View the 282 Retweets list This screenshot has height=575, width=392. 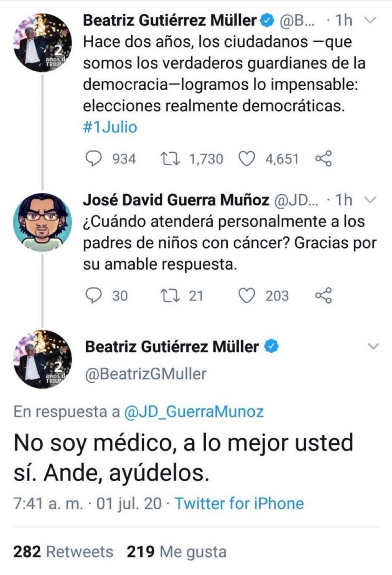tap(63, 552)
